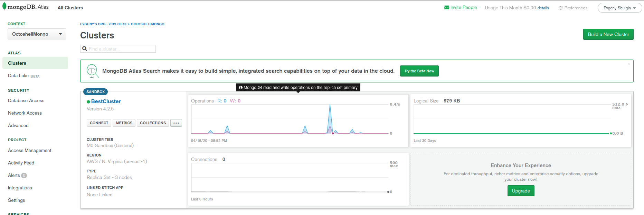Open Data Lake beta section
The image size is (644, 215).
coord(24,75)
